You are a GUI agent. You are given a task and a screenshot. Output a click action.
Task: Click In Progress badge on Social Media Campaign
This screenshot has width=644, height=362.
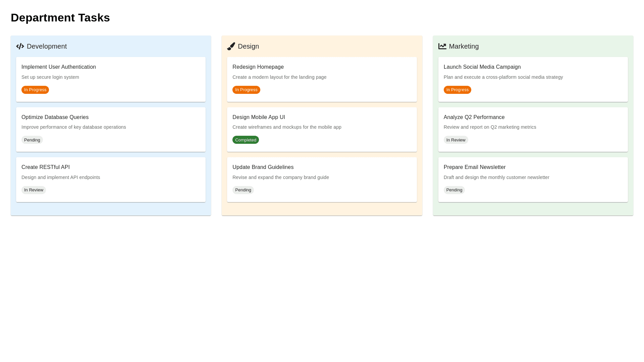457,90
